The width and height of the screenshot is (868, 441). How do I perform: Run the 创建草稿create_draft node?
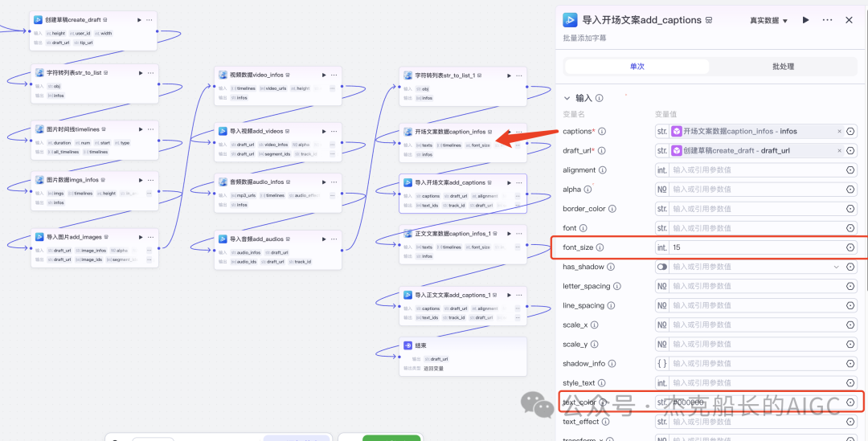pyautogui.click(x=140, y=20)
